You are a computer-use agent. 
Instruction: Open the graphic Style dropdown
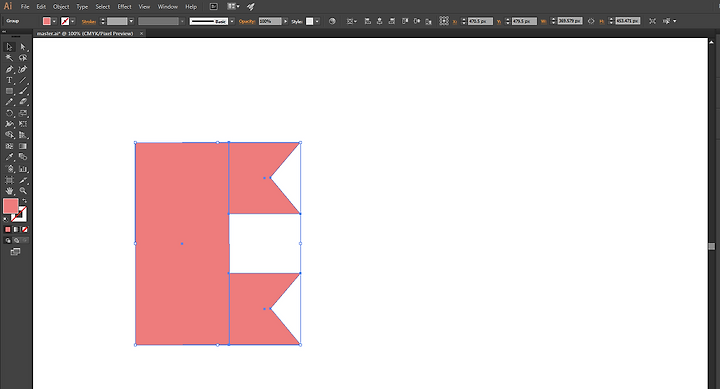(x=317, y=21)
